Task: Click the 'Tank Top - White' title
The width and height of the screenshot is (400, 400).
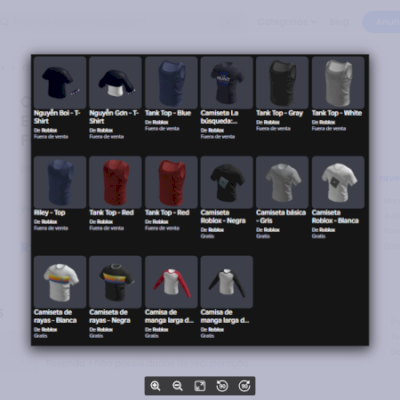Action: pyautogui.click(x=337, y=113)
